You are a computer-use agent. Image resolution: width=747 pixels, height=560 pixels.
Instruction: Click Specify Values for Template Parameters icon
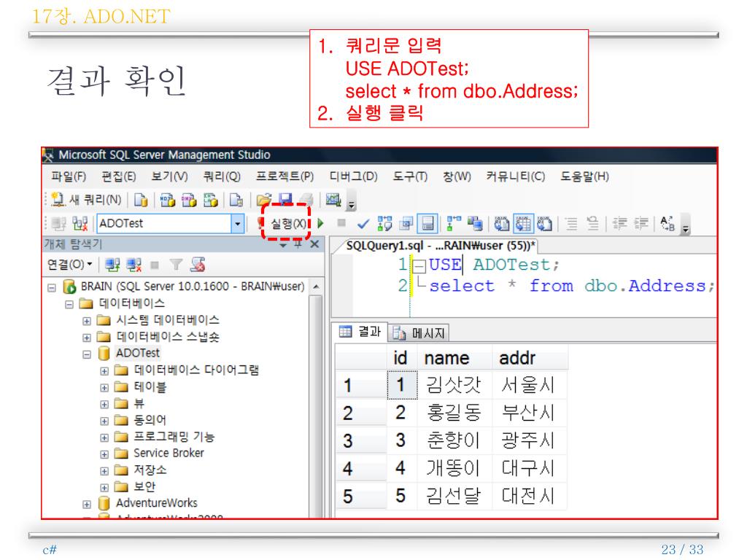(x=667, y=223)
